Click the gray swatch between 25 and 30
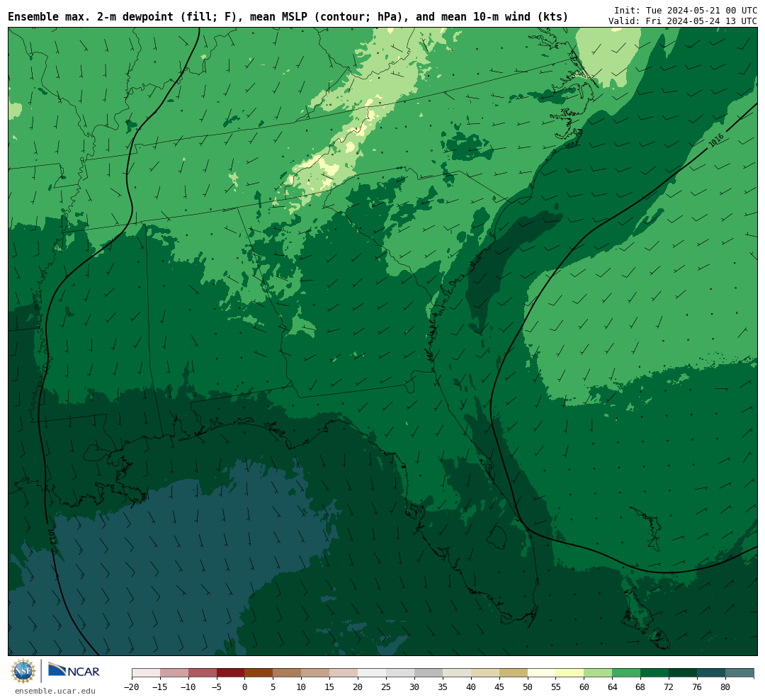Screen dimensions: 765x700 [x=400, y=672]
